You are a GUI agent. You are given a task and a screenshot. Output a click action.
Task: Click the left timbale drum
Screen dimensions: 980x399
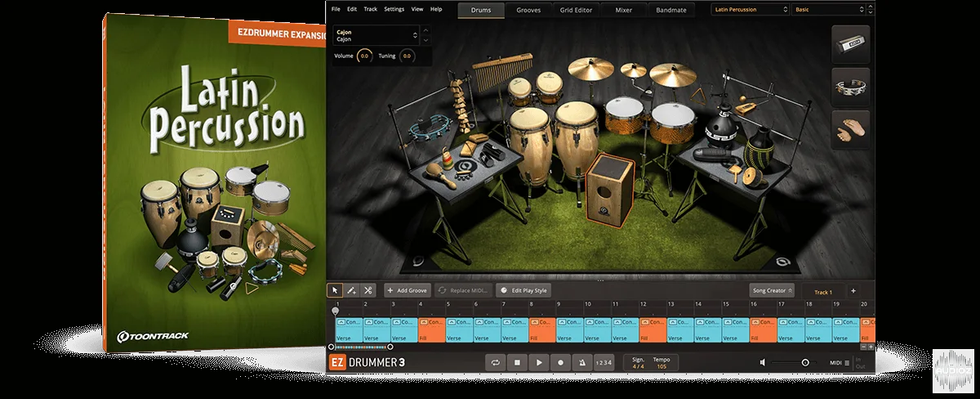[624, 116]
